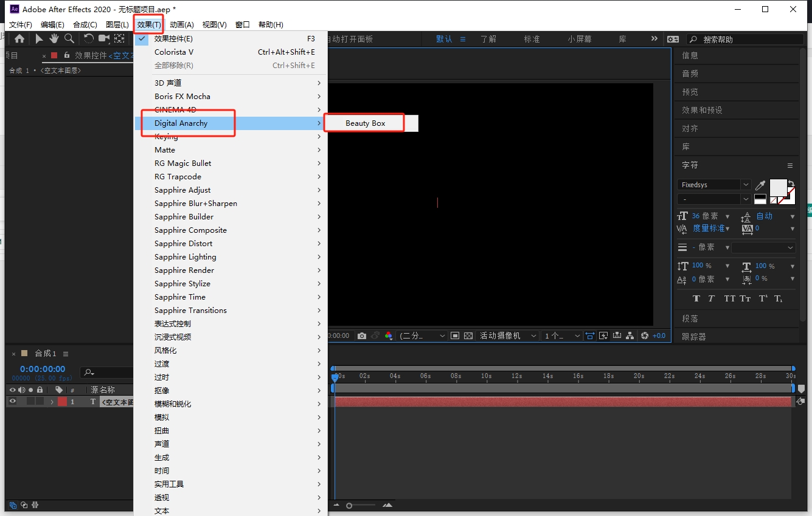This screenshot has height=516, width=812.
Task: Open the stroke style dropdown box
Action: 763,247
